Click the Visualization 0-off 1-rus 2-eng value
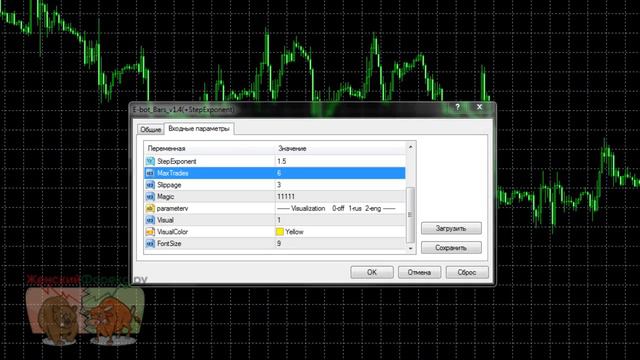 coord(336,208)
